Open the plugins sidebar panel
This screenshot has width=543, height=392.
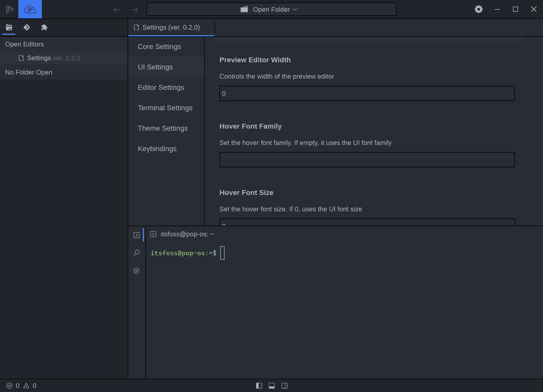(x=44, y=27)
